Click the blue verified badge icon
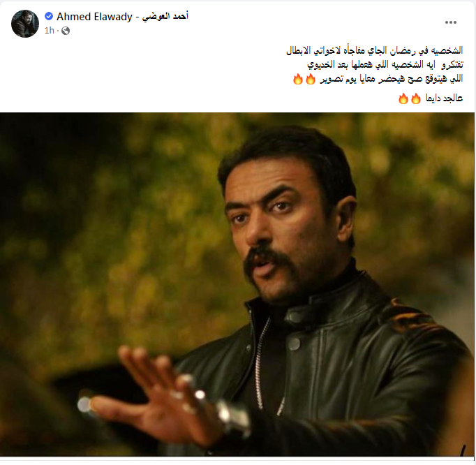Viewport: 476px width, 465px height. coord(49,16)
